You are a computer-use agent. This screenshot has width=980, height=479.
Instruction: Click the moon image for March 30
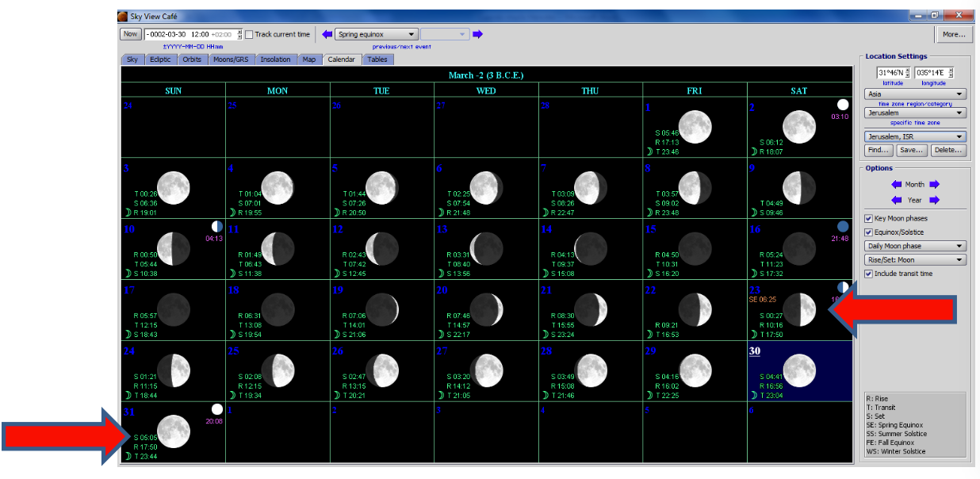click(x=799, y=371)
